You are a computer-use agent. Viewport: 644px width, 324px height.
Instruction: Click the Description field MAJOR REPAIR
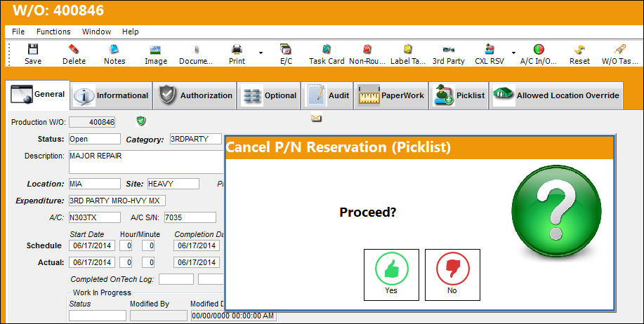tap(147, 161)
